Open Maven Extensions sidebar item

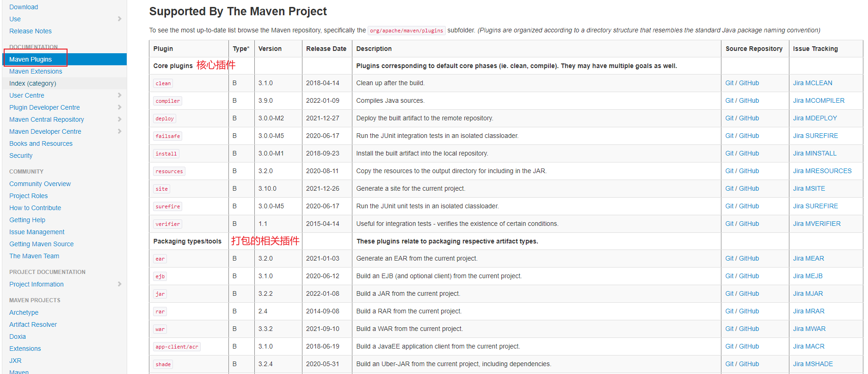pos(36,71)
